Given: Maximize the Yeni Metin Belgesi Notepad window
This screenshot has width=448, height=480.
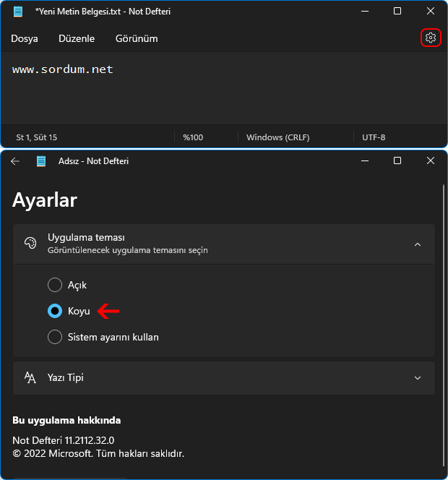Looking at the screenshot, I should (397, 12).
